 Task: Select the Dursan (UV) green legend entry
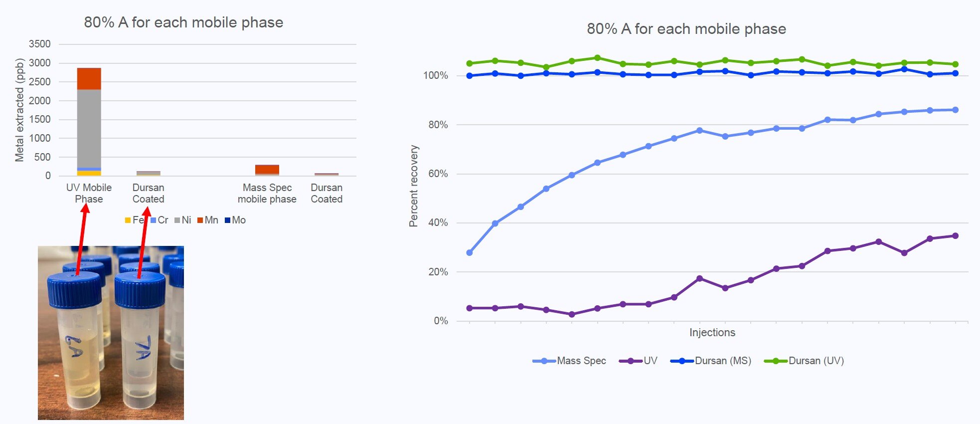tap(804, 361)
